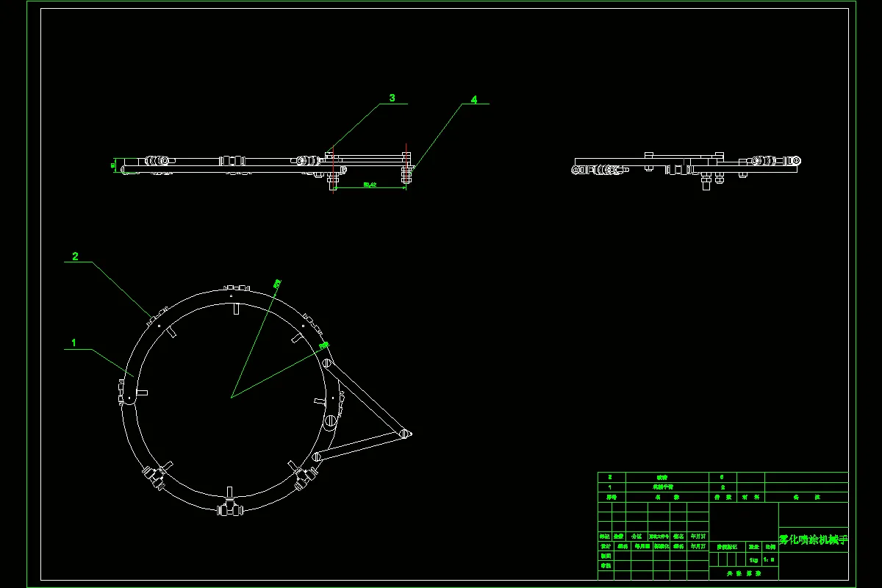Screen dimensions: 882x588
Task: Select the 1kg weight value in title block
Action: coord(753,559)
